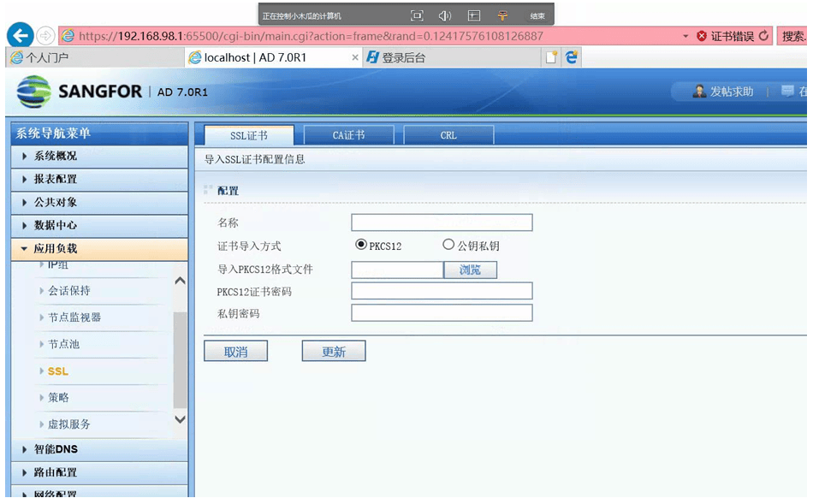813x504 pixels.
Task: Click the 名称 name input field
Action: point(442,222)
